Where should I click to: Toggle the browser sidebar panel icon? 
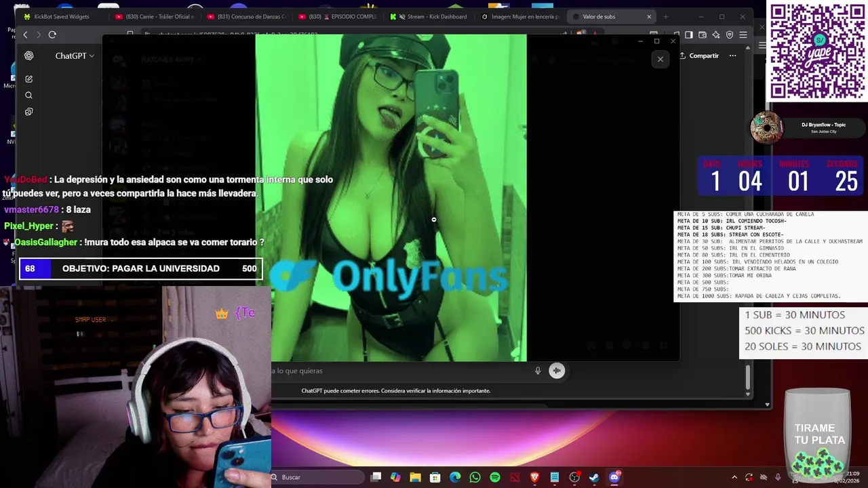click(689, 35)
